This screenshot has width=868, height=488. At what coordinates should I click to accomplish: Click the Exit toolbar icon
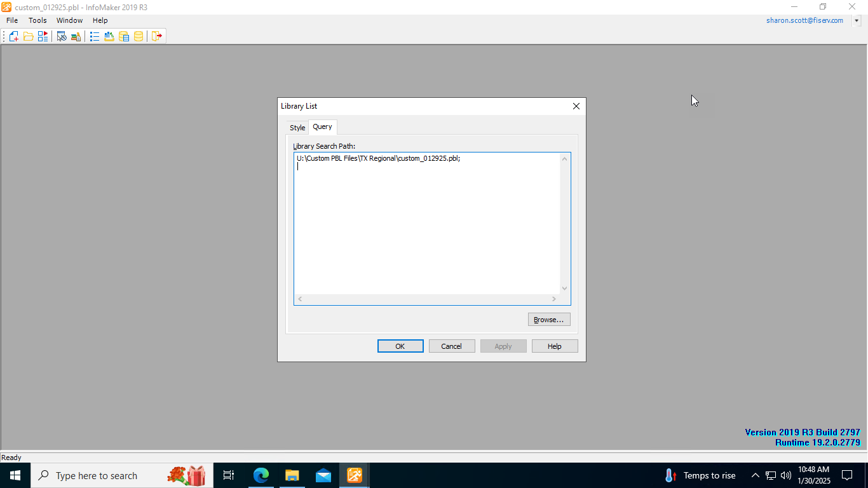click(157, 36)
